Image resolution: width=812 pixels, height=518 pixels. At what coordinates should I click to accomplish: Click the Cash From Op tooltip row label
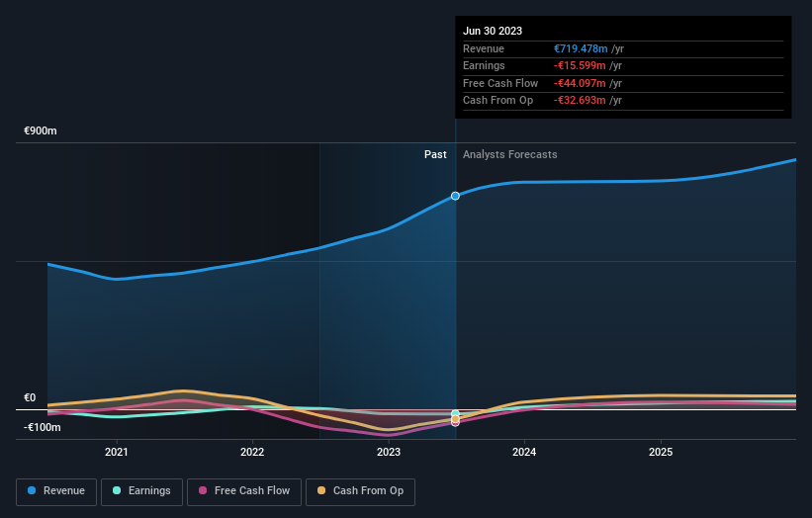[497, 101]
